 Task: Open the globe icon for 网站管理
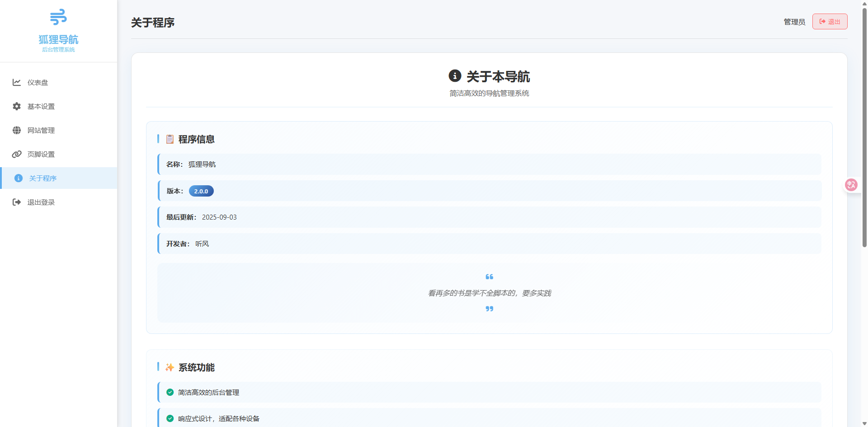click(17, 130)
